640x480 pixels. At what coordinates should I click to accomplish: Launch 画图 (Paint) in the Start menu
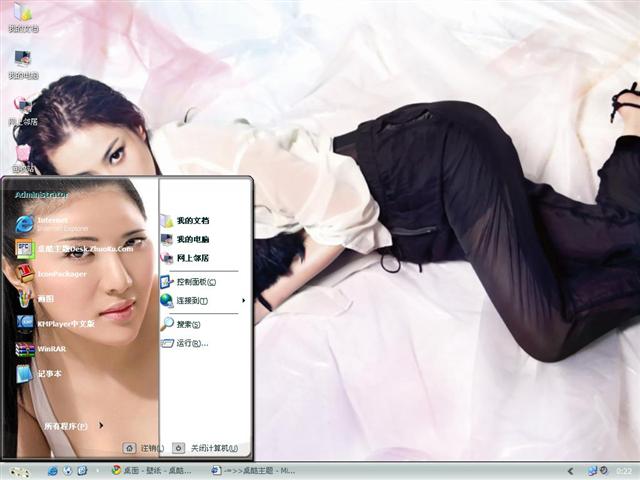[35, 299]
